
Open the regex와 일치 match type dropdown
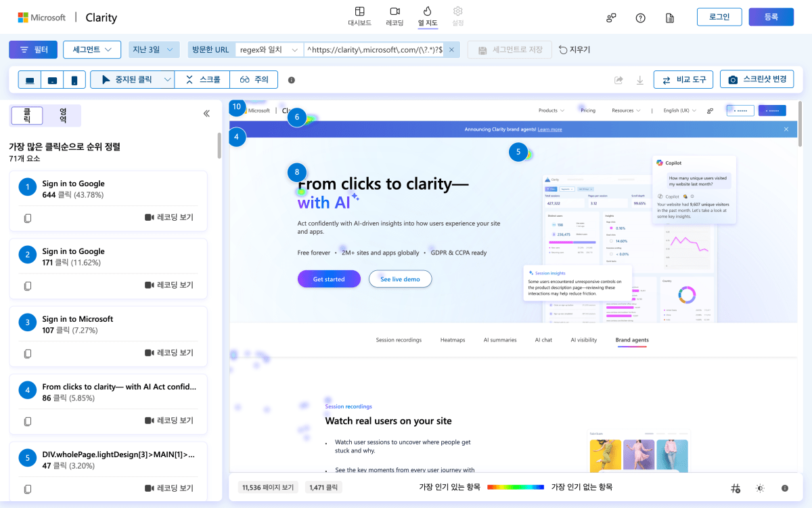pyautogui.click(x=269, y=50)
